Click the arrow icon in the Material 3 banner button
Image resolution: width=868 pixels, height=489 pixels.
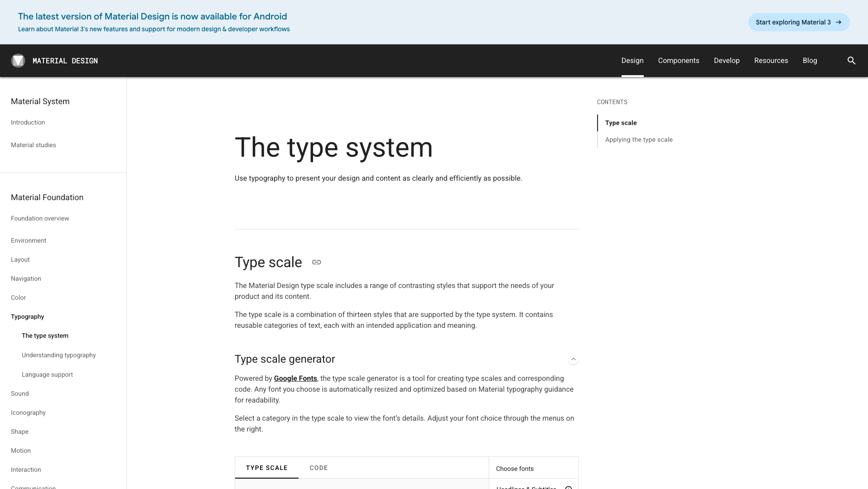point(839,22)
